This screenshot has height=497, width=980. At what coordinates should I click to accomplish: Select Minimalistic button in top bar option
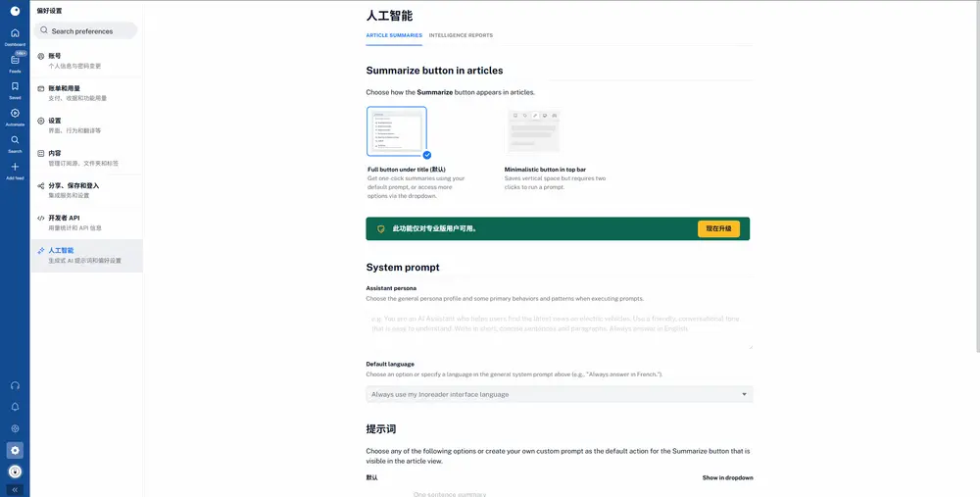click(x=555, y=153)
